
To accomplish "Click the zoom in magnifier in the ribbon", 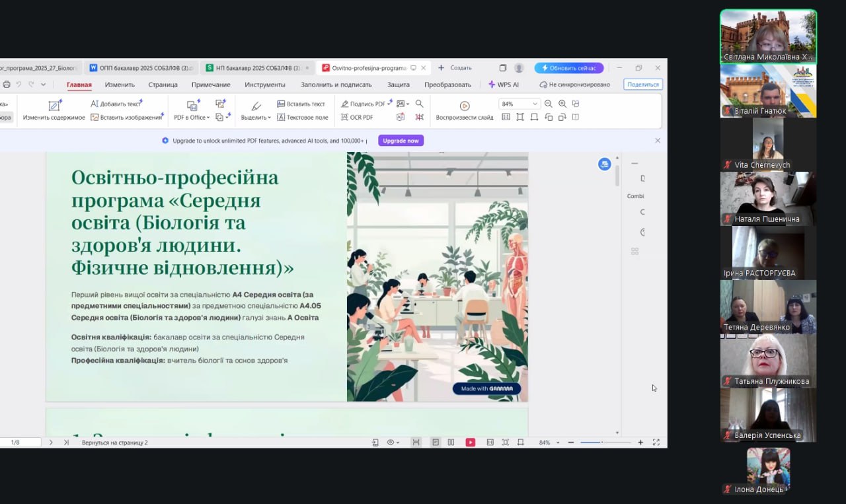I will point(562,104).
